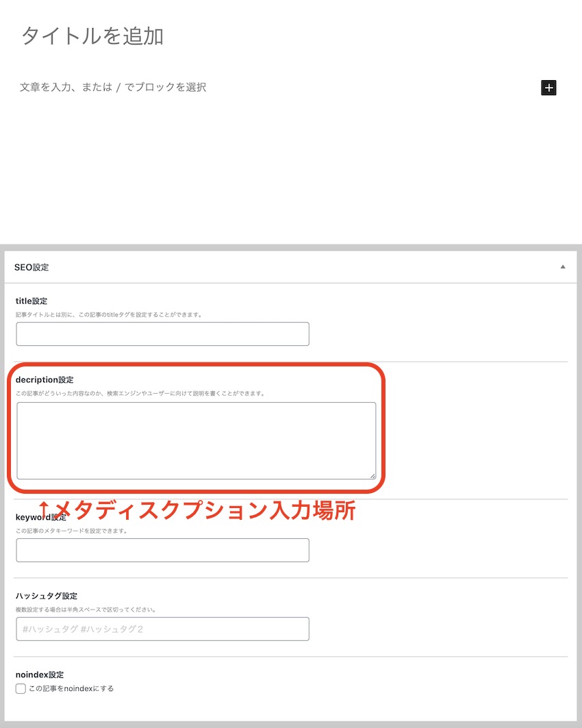Click the SEO設定 panel header text
The width and height of the screenshot is (582, 728).
point(31,267)
